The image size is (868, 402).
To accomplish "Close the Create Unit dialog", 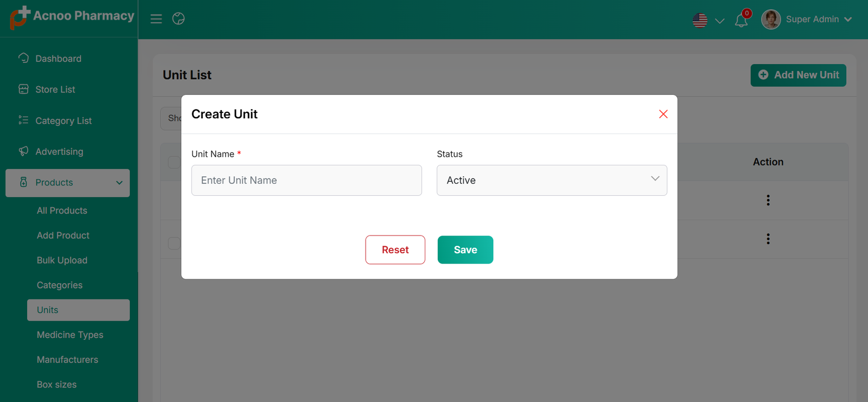I will point(663,114).
